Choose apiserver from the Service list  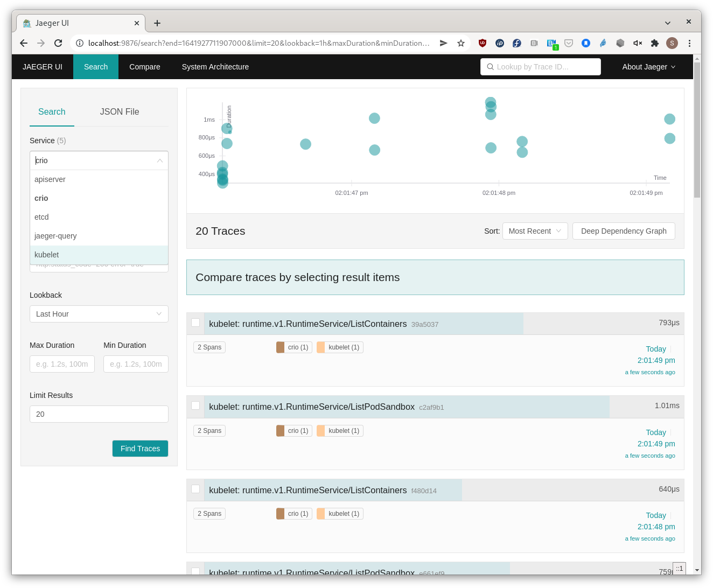[99, 179]
